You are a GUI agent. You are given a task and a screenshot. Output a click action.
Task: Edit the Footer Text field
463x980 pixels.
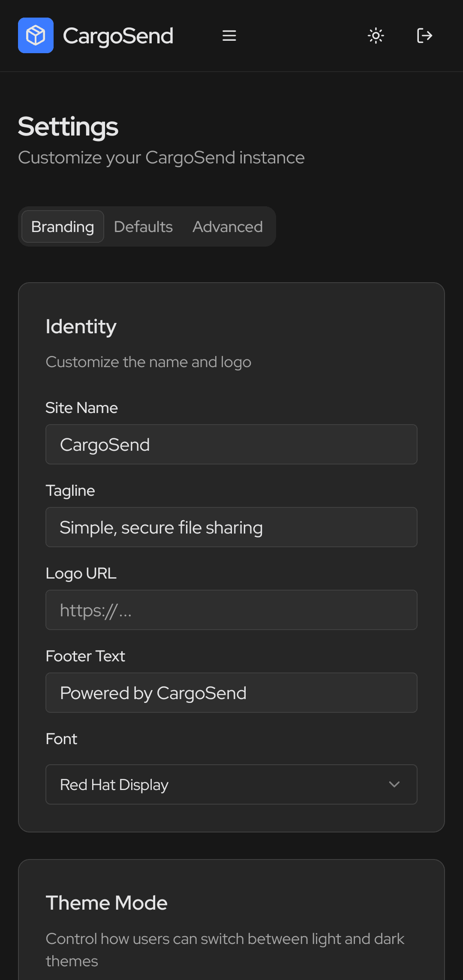click(231, 693)
